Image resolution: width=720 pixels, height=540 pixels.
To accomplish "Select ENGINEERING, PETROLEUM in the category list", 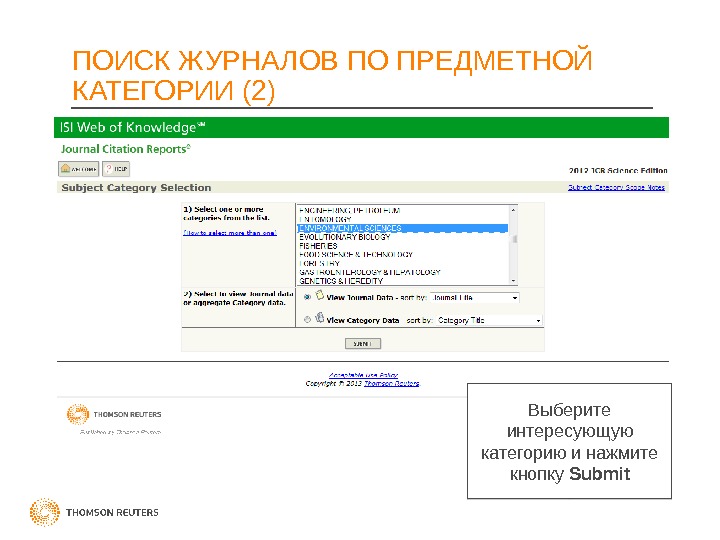I will click(x=403, y=210).
